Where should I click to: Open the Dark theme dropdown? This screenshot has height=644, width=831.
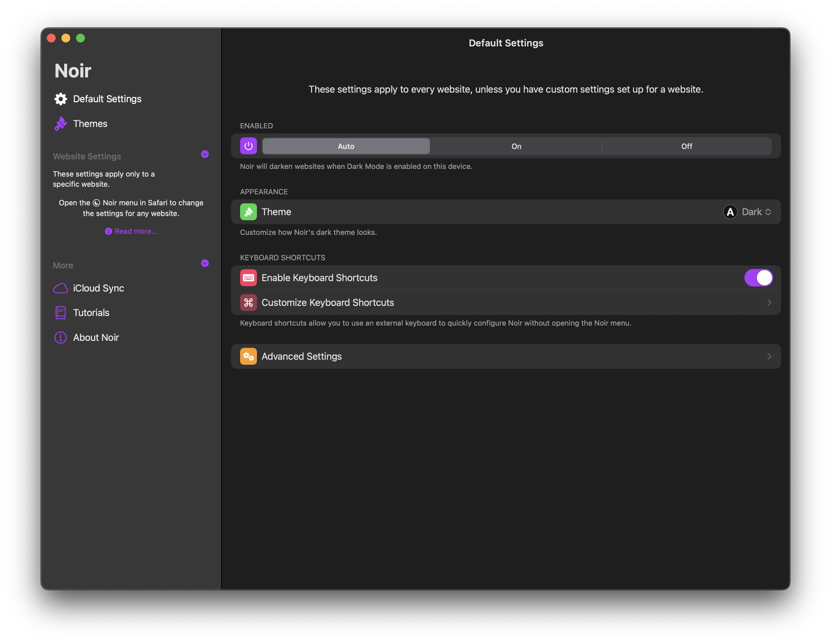tap(756, 212)
